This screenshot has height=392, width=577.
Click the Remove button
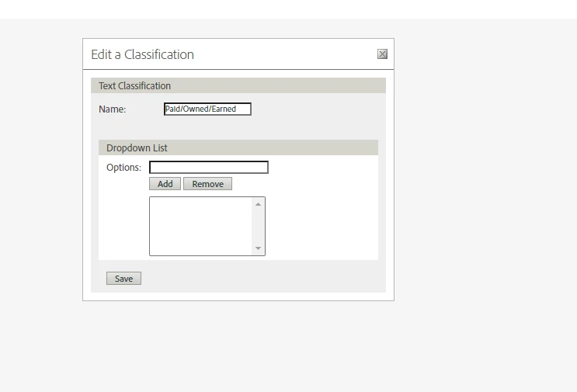tap(207, 184)
